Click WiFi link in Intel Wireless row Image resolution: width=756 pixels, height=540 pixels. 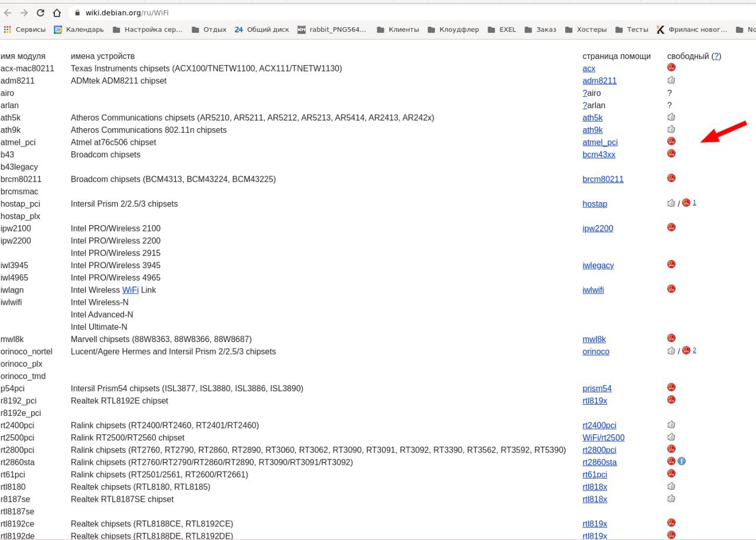pyautogui.click(x=130, y=290)
